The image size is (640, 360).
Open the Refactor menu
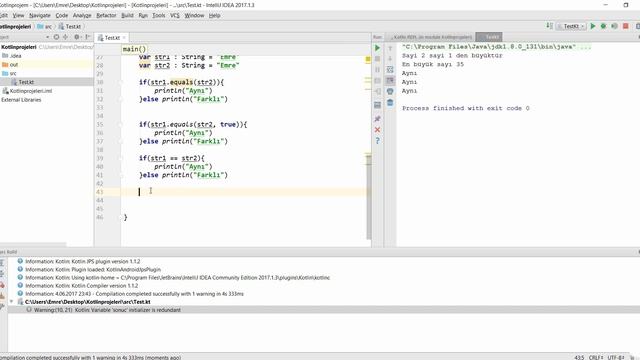pyautogui.click(x=106, y=16)
